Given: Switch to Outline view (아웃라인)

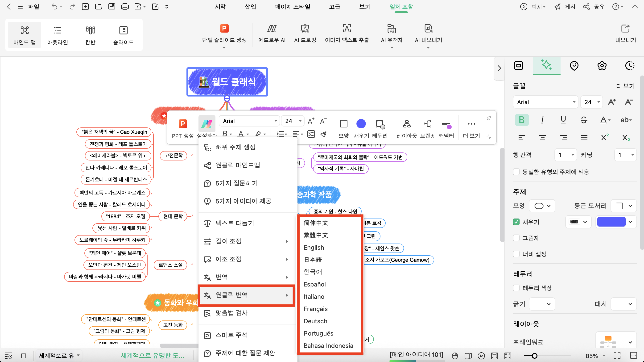Looking at the screenshot, I should (58, 35).
